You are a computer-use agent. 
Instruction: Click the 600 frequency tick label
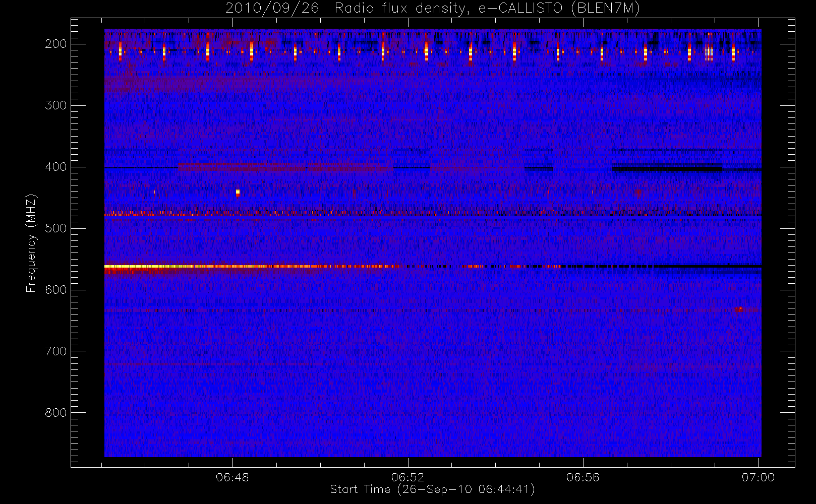55,290
